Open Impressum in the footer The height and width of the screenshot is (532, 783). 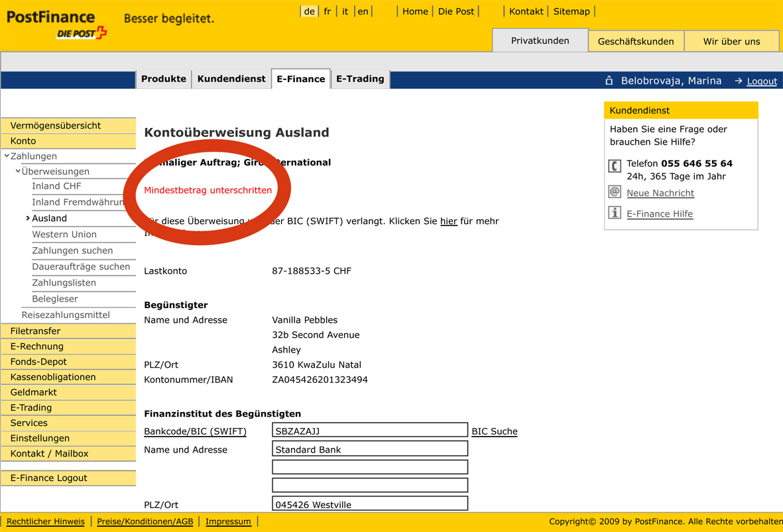(228, 521)
